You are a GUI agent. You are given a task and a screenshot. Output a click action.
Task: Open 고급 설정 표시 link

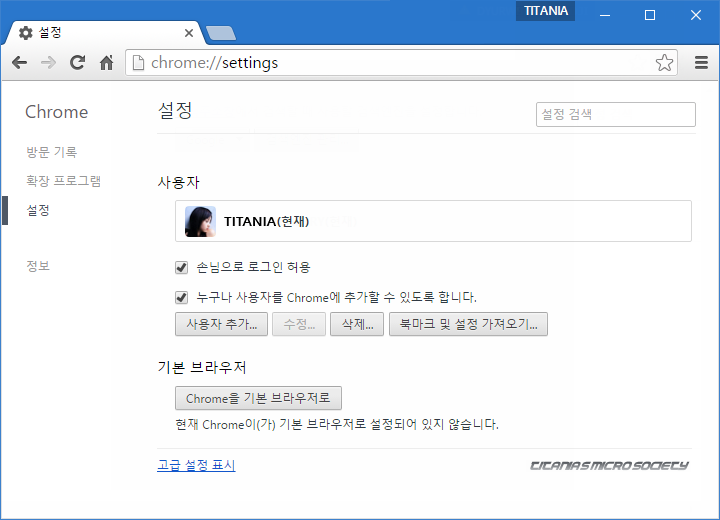click(x=196, y=465)
